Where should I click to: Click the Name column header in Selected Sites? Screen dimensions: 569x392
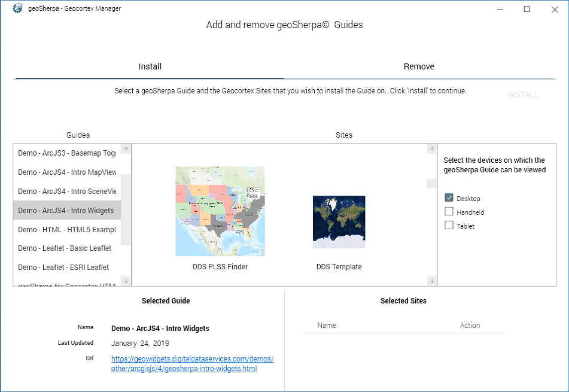click(x=327, y=326)
